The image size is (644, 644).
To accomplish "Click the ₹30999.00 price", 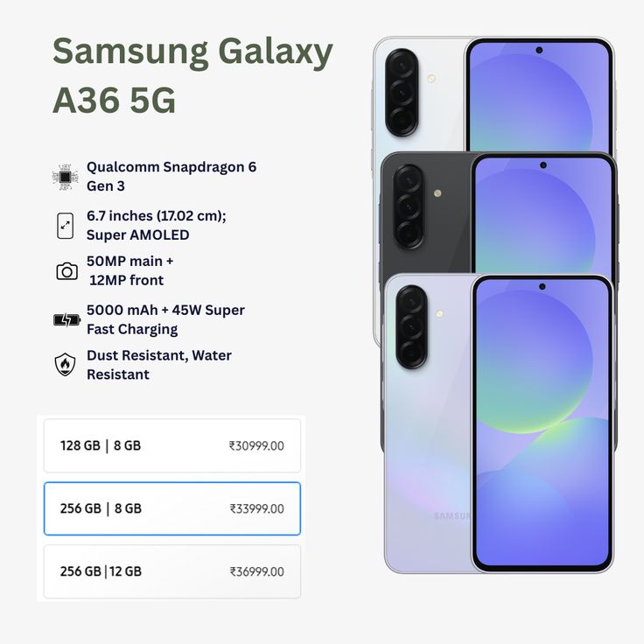I will [256, 445].
